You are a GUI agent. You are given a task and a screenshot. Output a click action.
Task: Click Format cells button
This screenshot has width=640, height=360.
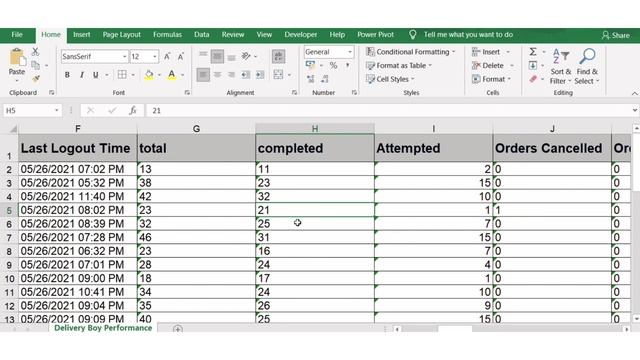pyautogui.click(x=491, y=79)
